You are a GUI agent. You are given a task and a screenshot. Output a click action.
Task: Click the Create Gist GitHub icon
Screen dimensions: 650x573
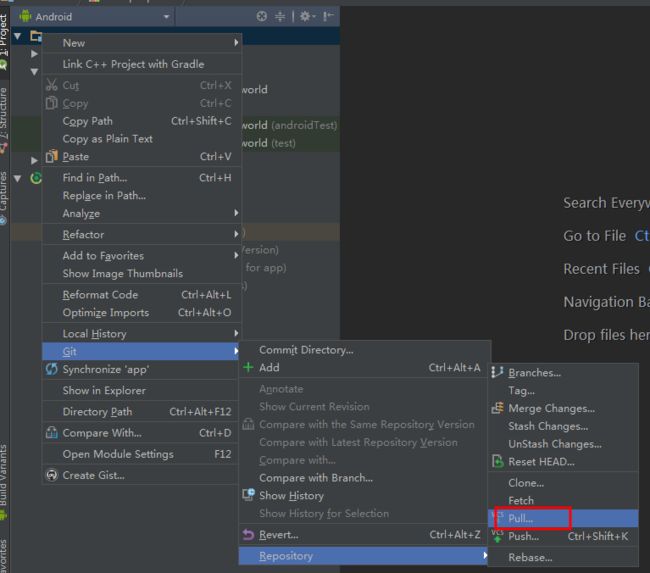point(51,475)
